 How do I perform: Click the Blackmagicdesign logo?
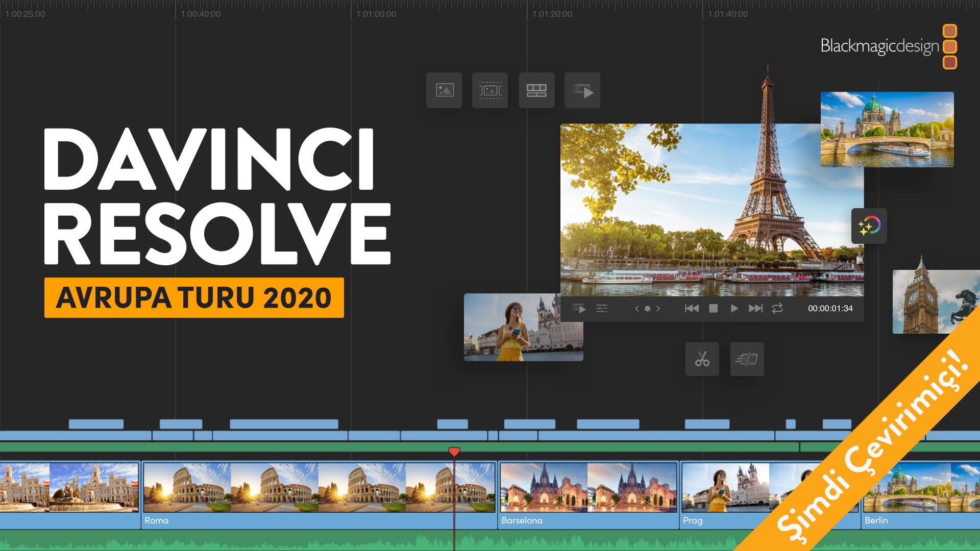point(889,46)
